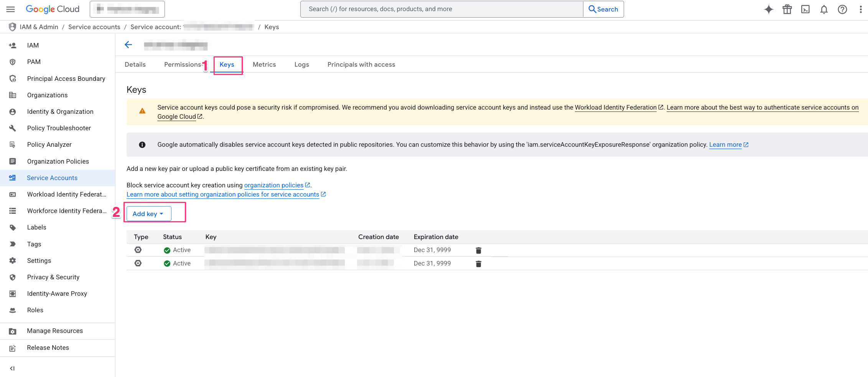The height and width of the screenshot is (377, 868).
Task: Click the key type icon in second row
Action: click(x=138, y=263)
